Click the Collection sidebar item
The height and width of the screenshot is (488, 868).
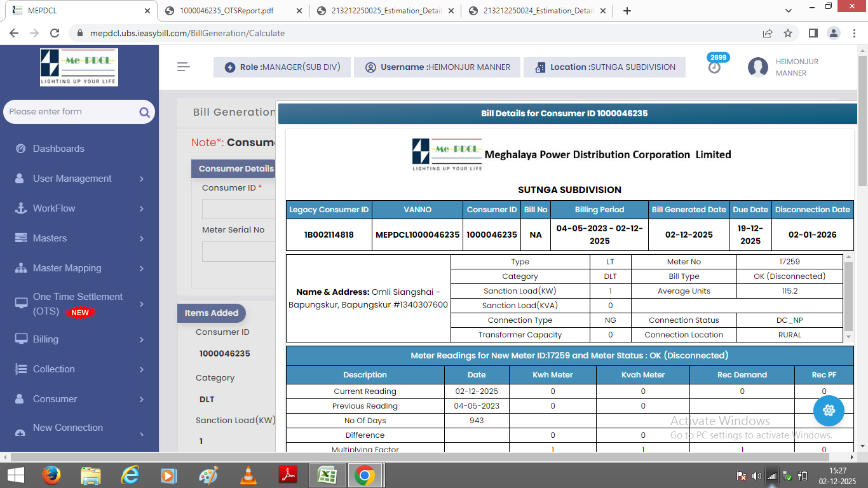click(x=54, y=369)
